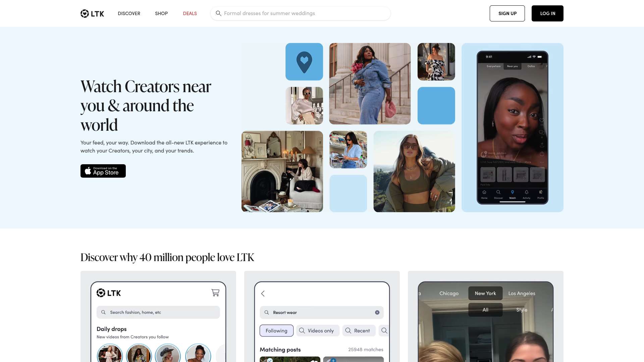Select the Home icon in the phone nav bar
This screenshot has height=362, width=644.
[x=484, y=192]
